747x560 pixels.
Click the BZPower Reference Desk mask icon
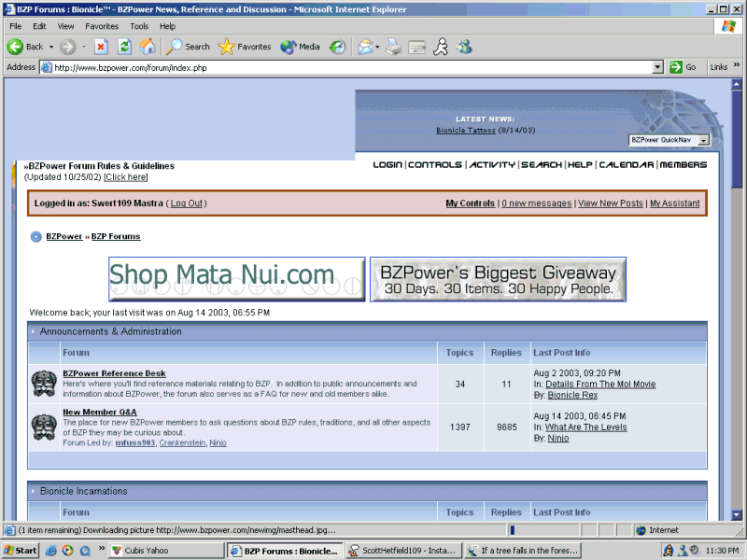tap(44, 384)
